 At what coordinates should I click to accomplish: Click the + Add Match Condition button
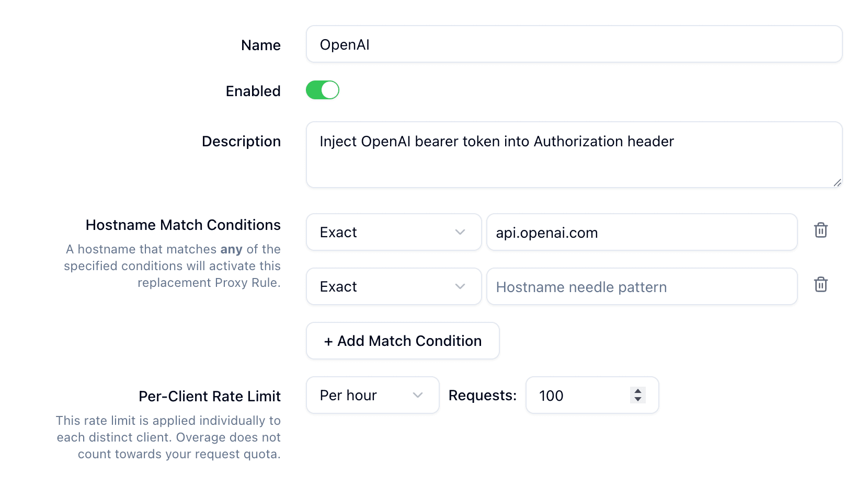coord(403,341)
